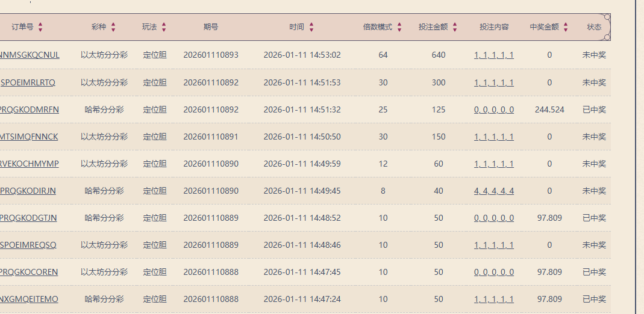
Task: Open the order ending in PRQGKODMRFN
Action: 30,109
